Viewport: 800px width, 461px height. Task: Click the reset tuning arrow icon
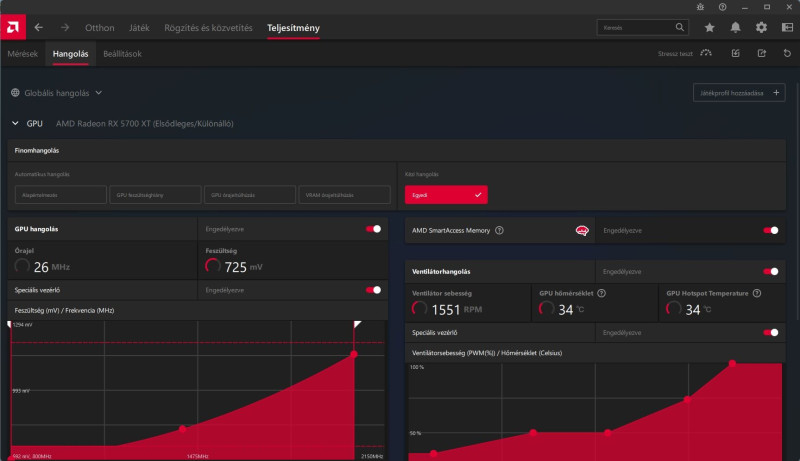click(787, 53)
